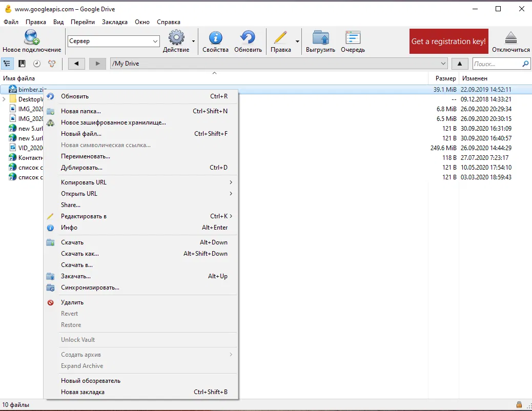Go forward with the right arrow button
532x411 pixels.
pyautogui.click(x=97, y=64)
